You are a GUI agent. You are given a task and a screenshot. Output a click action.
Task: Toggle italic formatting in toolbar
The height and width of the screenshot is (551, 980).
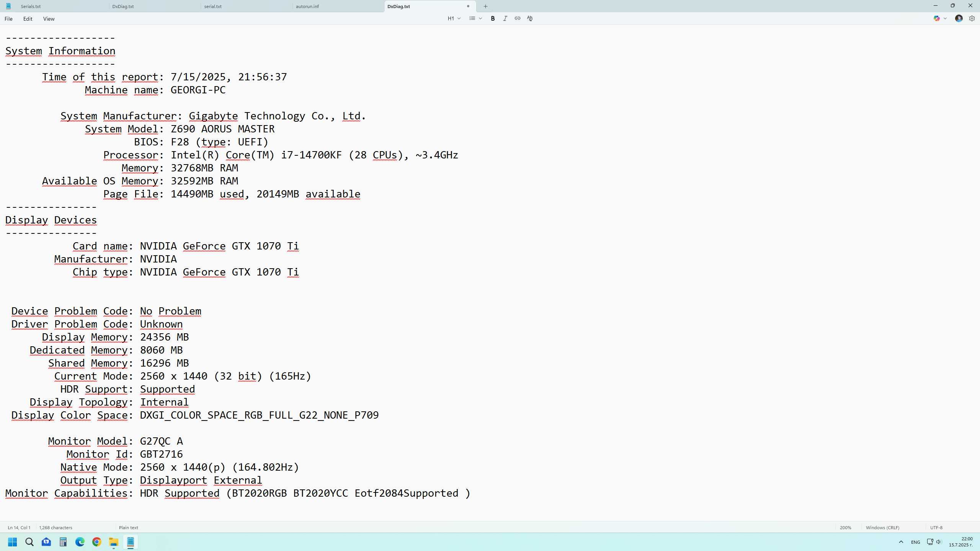point(505,18)
